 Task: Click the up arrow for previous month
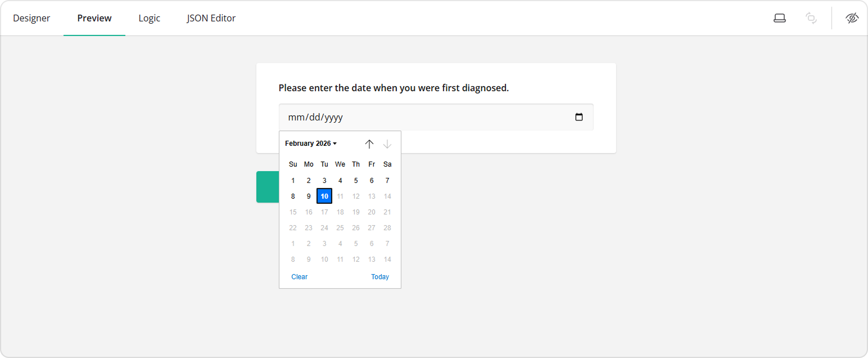coord(369,144)
